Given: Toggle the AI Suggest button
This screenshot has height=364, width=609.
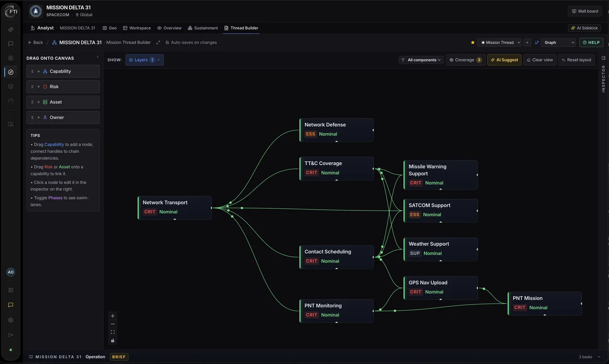Looking at the screenshot, I should 504,60.
